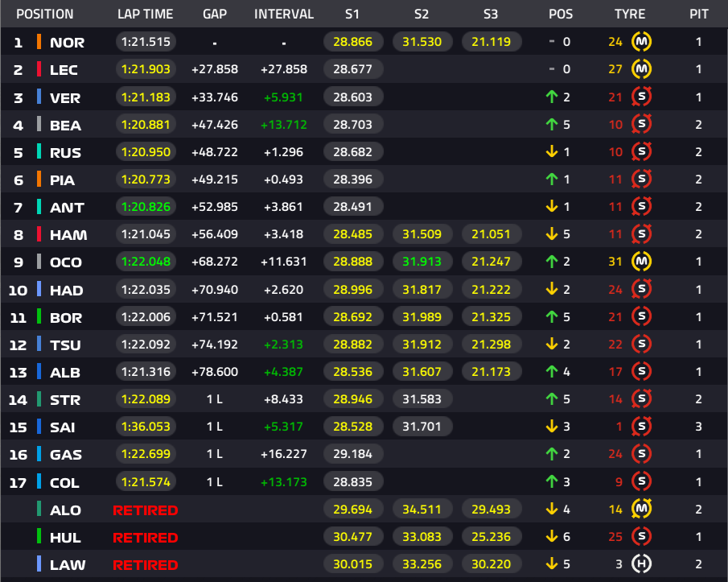
Task: Click the S1 column header
Action: [352, 14]
